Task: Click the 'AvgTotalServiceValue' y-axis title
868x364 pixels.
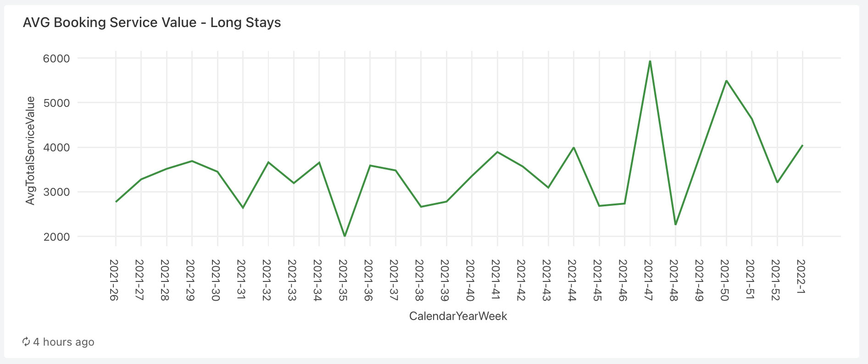Action: click(x=30, y=150)
